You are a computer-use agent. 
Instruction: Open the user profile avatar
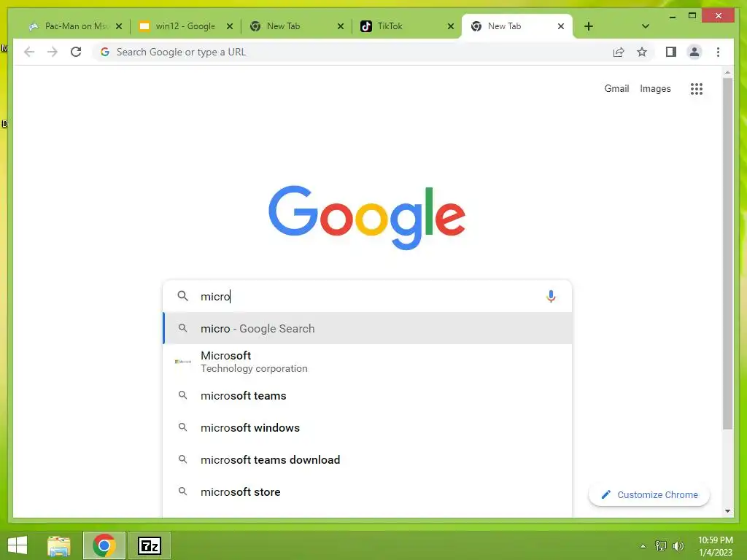click(694, 52)
